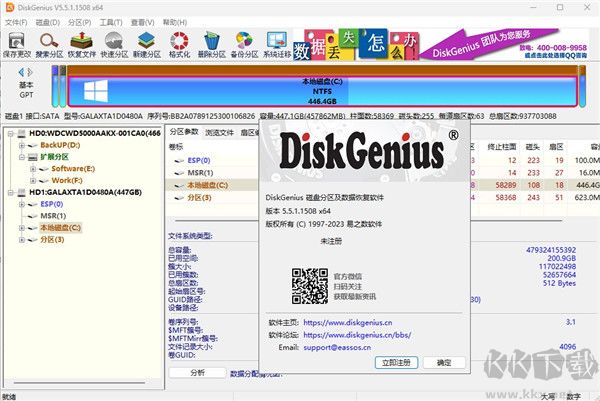The width and height of the screenshot is (600, 401).
Task: Go to next disk with right arrow
Action: coord(29,72)
